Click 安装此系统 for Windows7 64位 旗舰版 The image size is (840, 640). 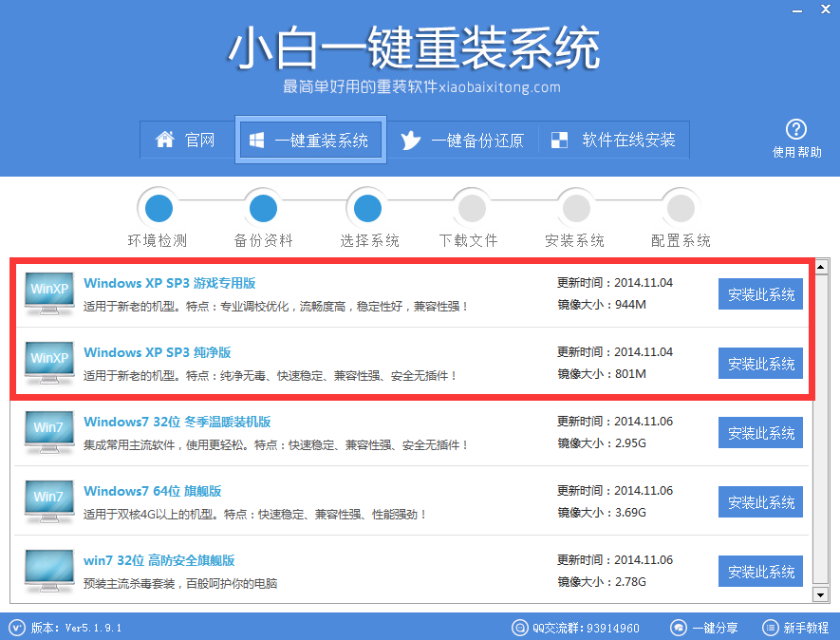click(760, 501)
